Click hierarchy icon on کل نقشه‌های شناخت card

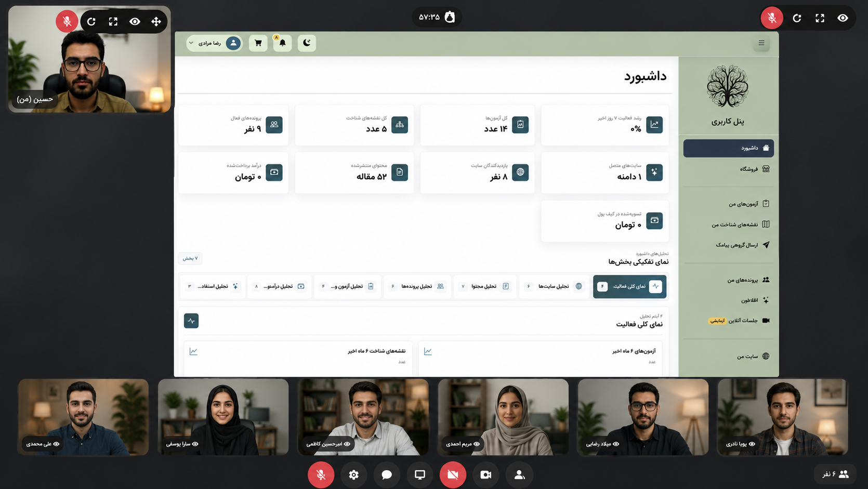(x=400, y=125)
